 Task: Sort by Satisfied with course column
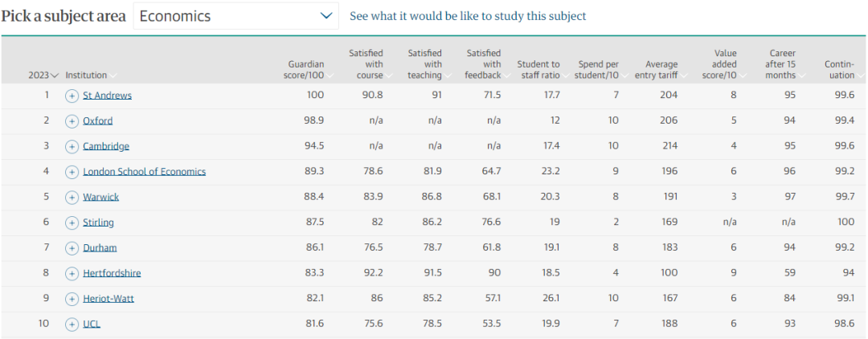point(366,64)
